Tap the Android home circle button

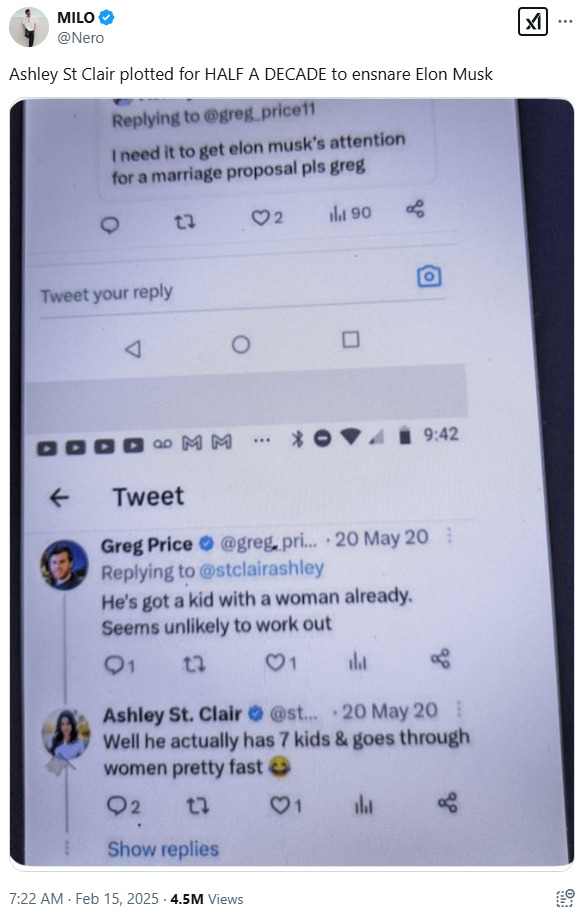pos(240,344)
